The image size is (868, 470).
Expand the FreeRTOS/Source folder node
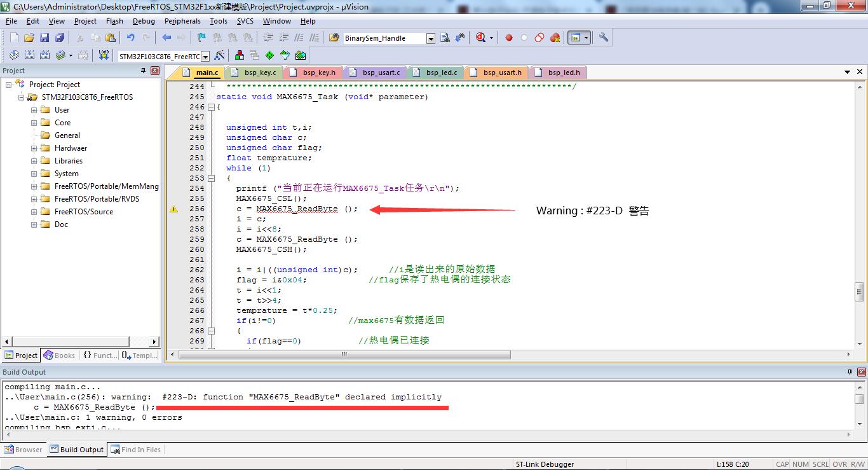34,212
